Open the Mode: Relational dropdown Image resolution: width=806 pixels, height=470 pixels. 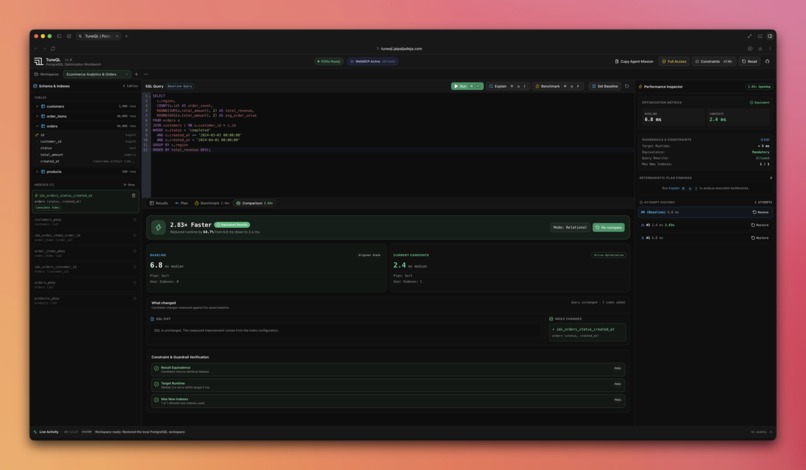(570, 227)
